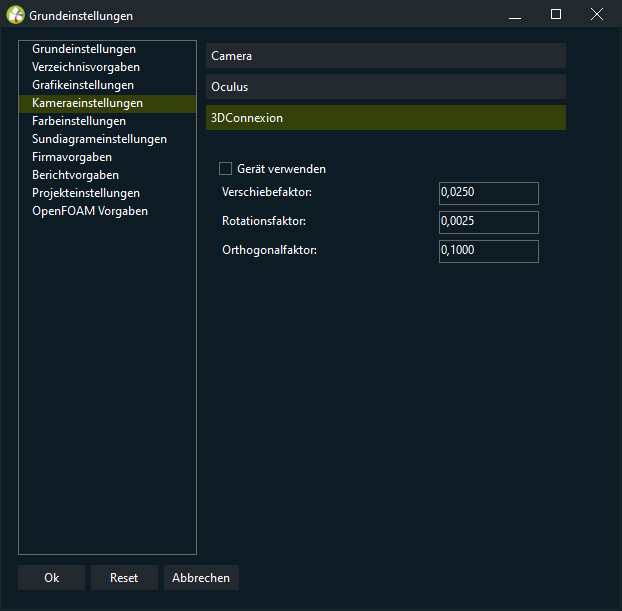The width and height of the screenshot is (622, 611).
Task: Open Verzeichnisvorgaben settings page
Action: [x=107, y=67]
